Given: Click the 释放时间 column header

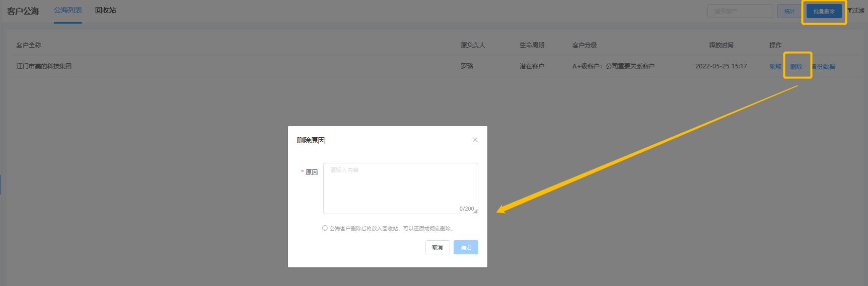Looking at the screenshot, I should click(x=721, y=45).
